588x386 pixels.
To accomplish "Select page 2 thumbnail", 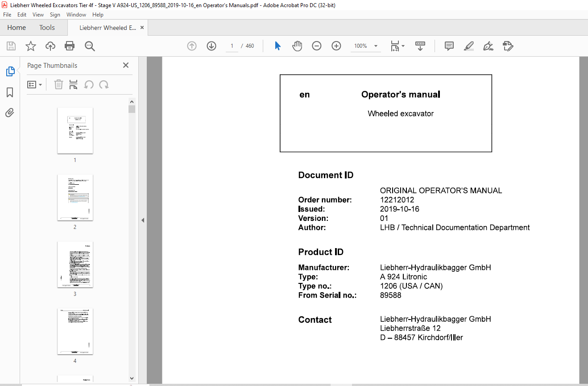I will tap(75, 197).
